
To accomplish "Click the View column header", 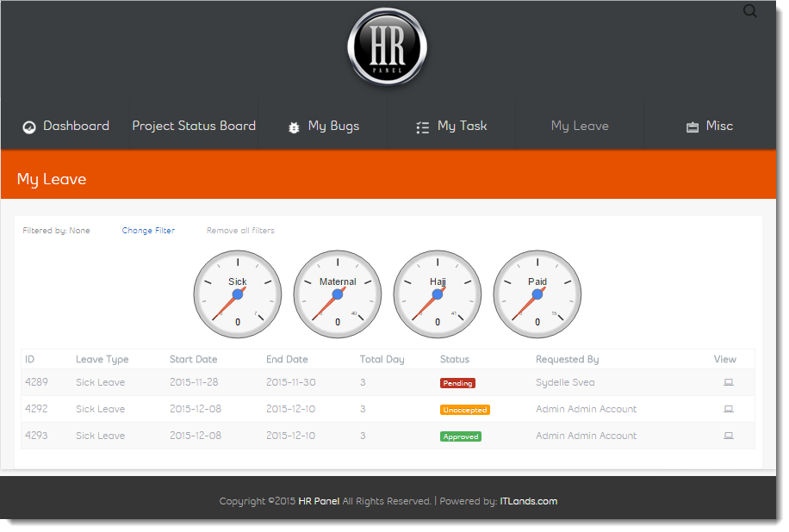I will click(724, 359).
